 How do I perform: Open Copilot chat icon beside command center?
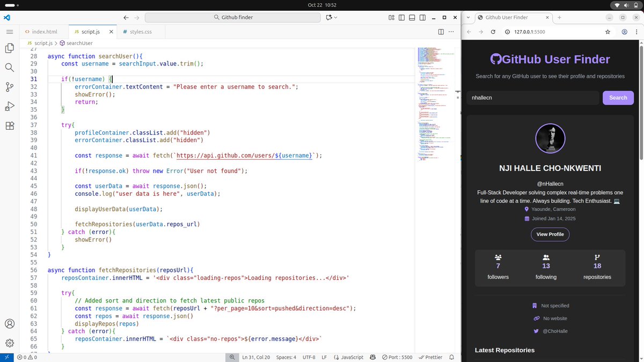(329, 17)
